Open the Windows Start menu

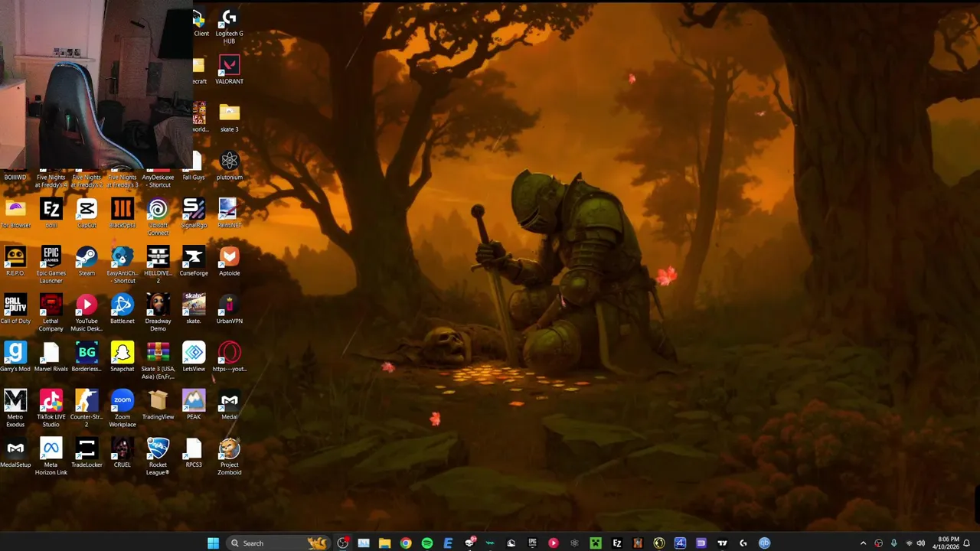click(x=213, y=543)
